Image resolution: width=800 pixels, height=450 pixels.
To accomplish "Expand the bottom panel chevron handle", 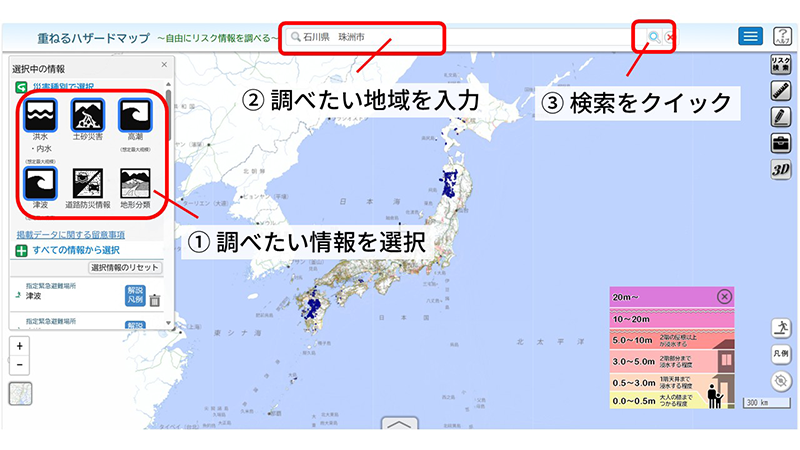I will 399,423.
